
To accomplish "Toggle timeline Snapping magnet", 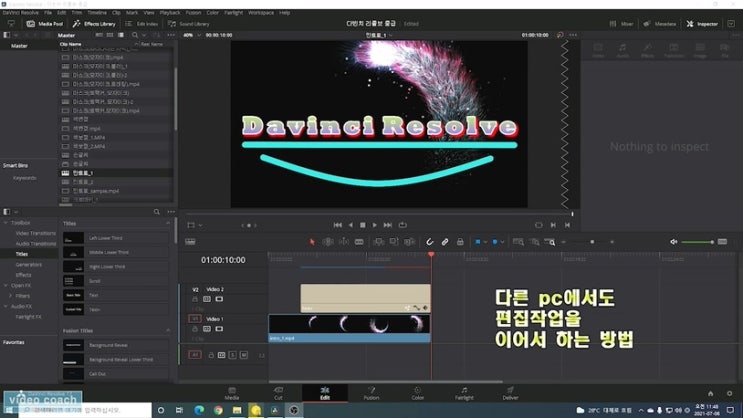I will click(x=429, y=242).
